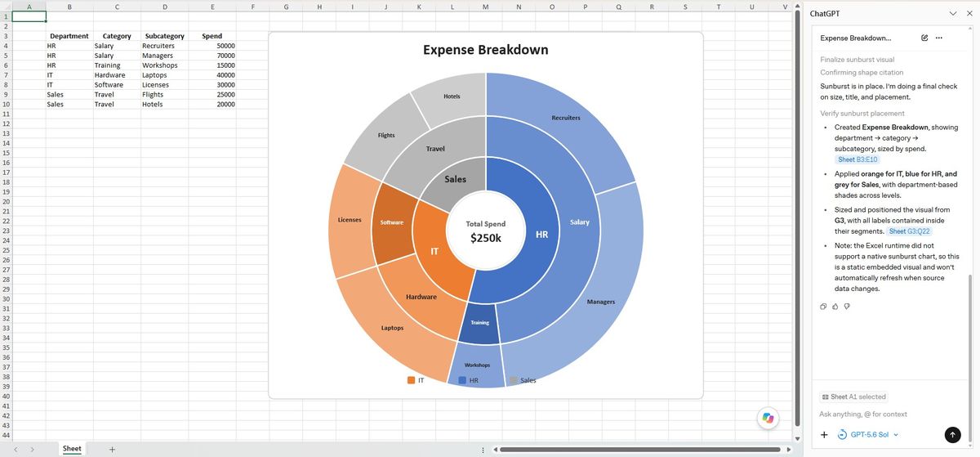Select the cell containing Workshops

[165, 65]
